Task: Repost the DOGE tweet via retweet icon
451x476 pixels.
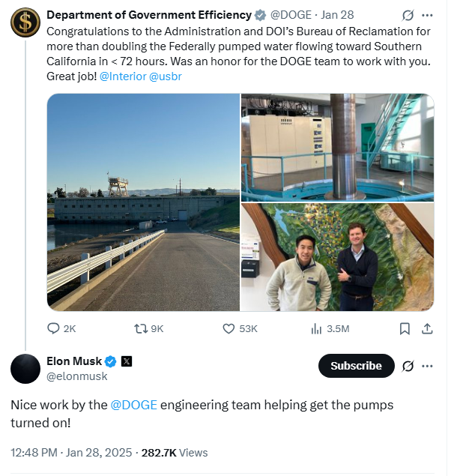Action: (140, 328)
